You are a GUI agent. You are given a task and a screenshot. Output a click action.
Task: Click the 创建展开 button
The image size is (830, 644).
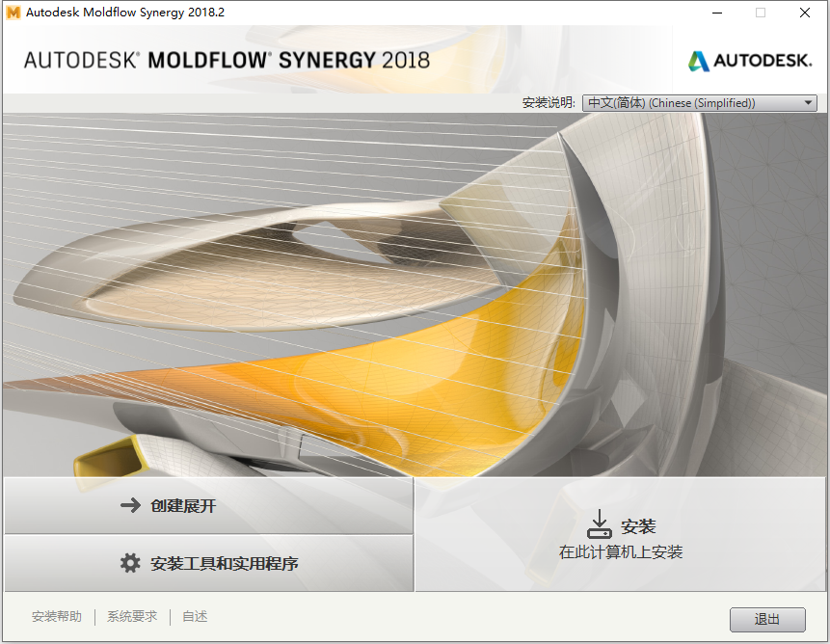pos(209,505)
